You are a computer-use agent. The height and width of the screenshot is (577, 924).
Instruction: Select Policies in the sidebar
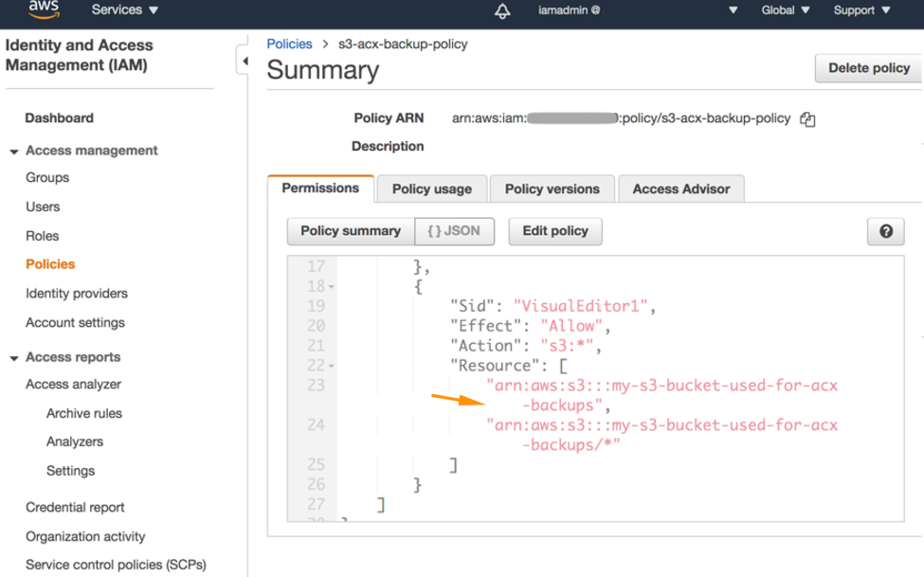click(50, 264)
